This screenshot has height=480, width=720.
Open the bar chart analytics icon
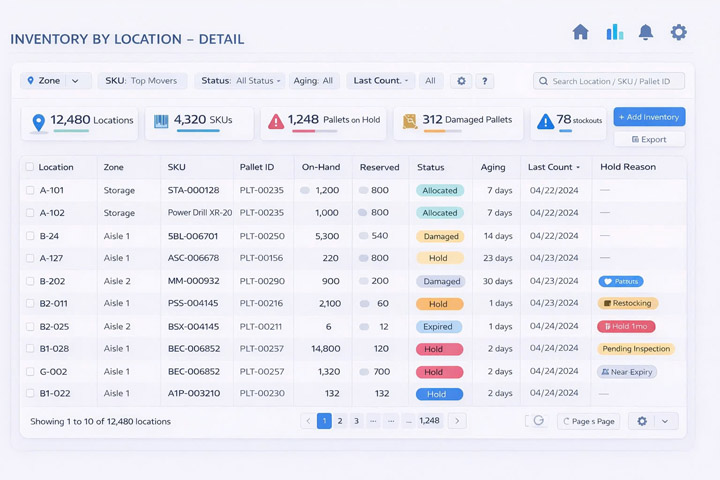(x=614, y=32)
